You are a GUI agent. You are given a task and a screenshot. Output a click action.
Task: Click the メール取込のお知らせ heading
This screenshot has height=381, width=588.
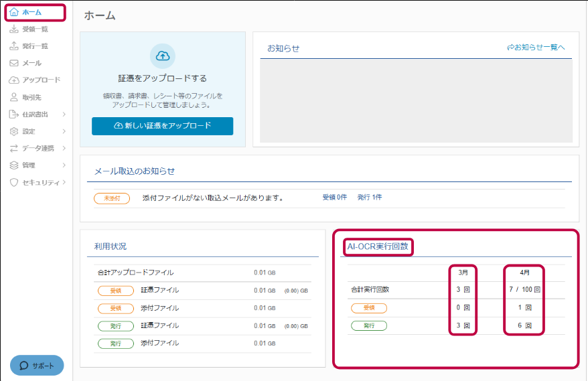(134, 171)
